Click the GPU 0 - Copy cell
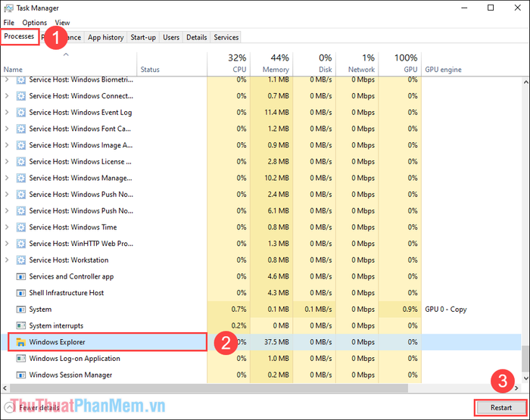Viewport: 530px width, 420px height. (445, 310)
